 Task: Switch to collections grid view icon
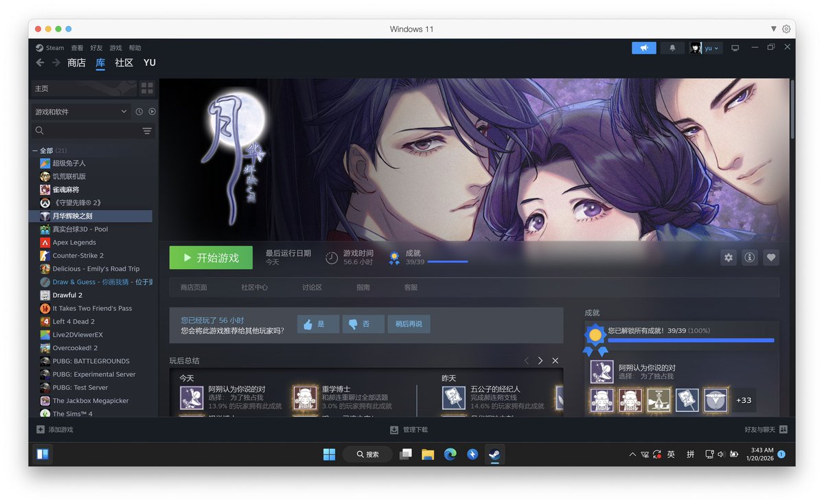147,89
